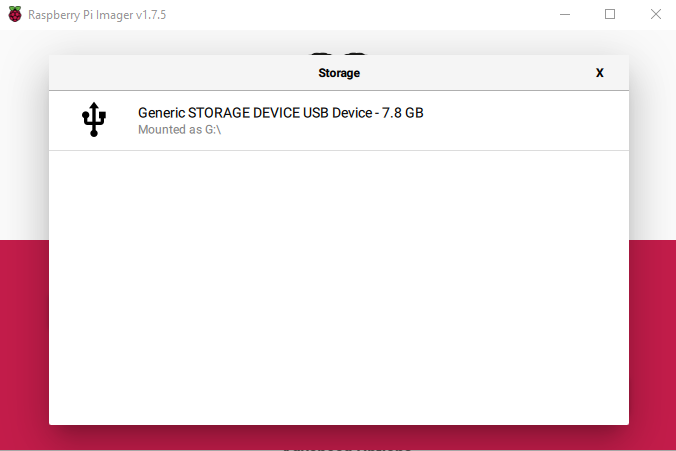Image resolution: width=676 pixels, height=451 pixels.
Task: Close the Storage dialog with X
Action: [x=599, y=73]
